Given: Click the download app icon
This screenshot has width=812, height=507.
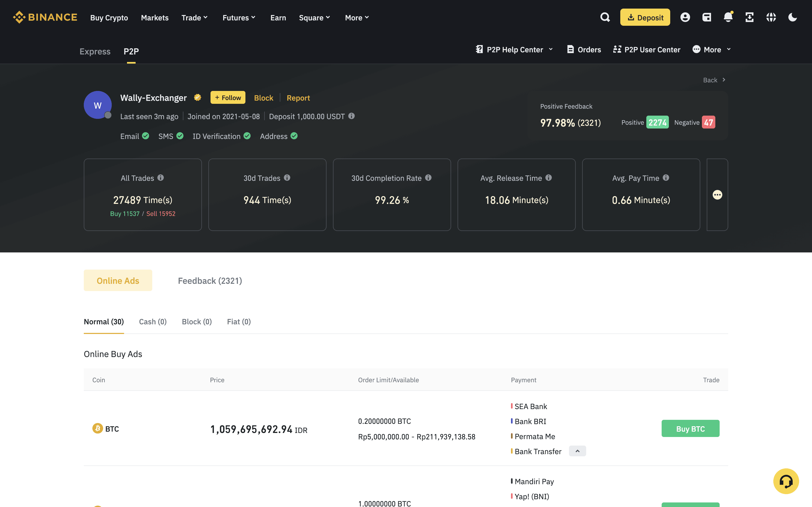Looking at the screenshot, I should click(x=749, y=17).
